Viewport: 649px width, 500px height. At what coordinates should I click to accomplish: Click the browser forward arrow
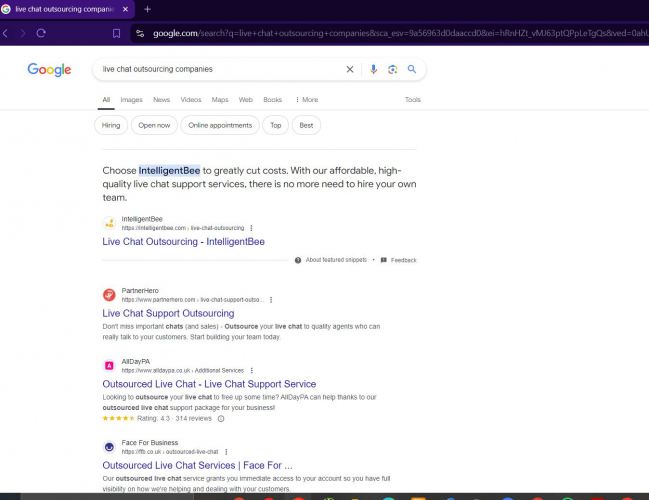coord(23,33)
